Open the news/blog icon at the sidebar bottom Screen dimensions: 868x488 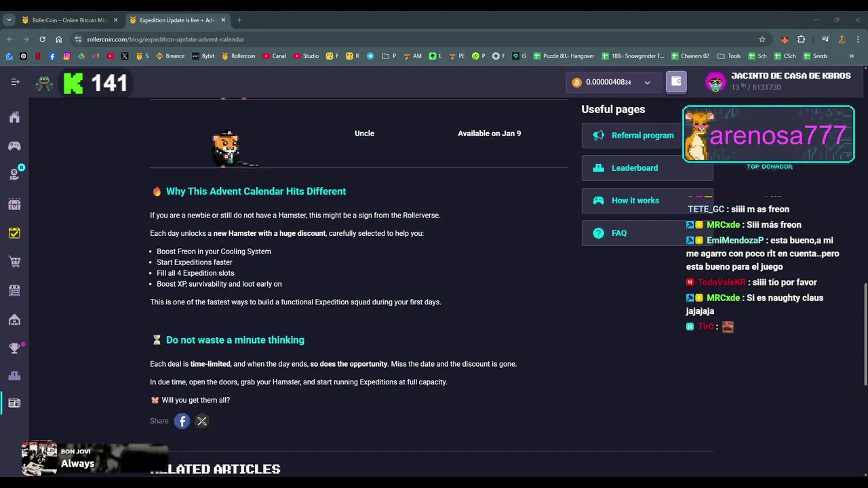click(14, 403)
